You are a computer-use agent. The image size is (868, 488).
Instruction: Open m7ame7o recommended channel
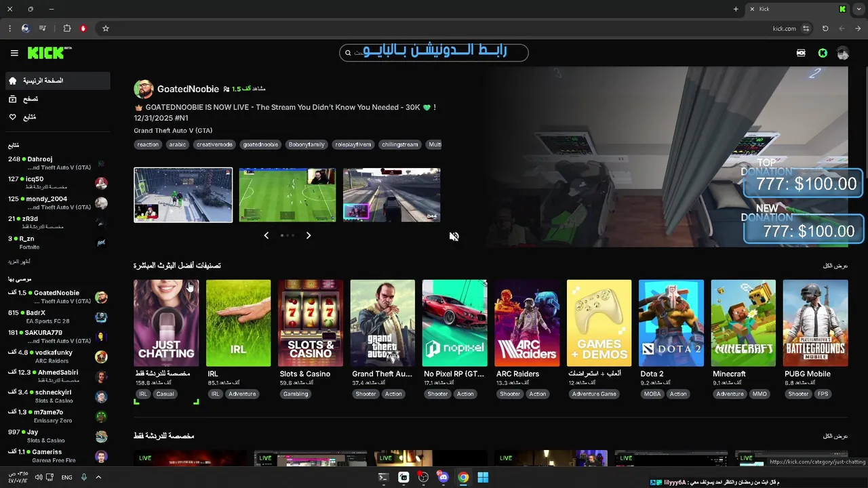[58, 416]
